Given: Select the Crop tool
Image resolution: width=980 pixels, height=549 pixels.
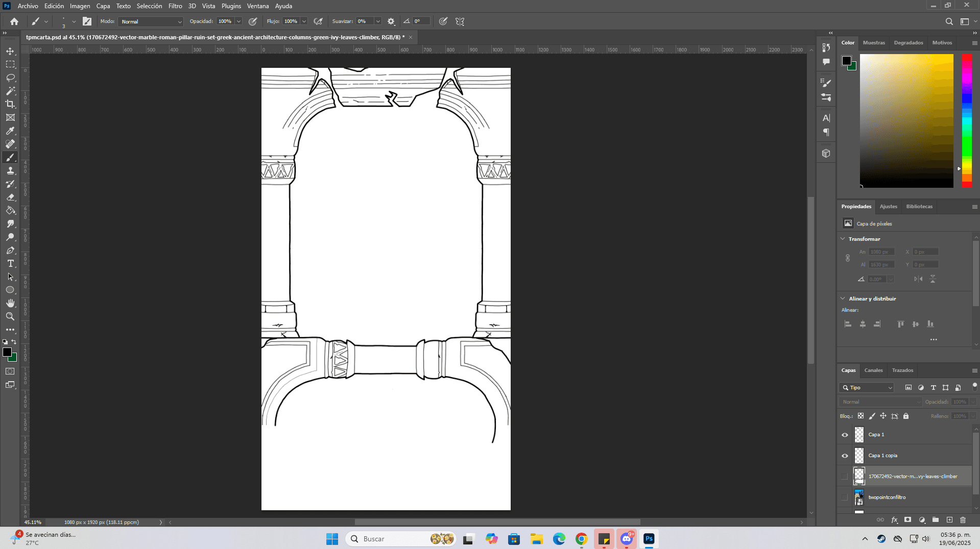Looking at the screenshot, I should pyautogui.click(x=10, y=104).
